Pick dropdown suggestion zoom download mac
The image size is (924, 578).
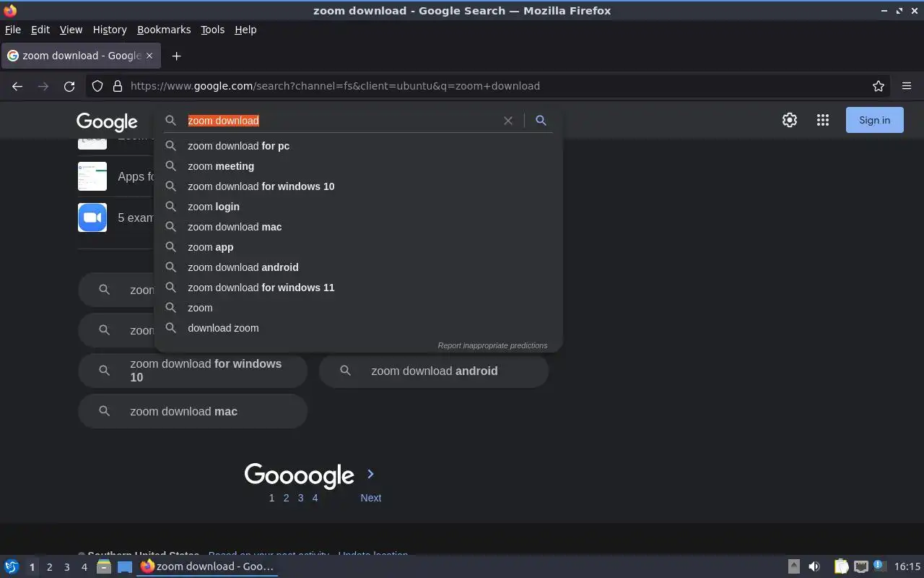point(358,227)
